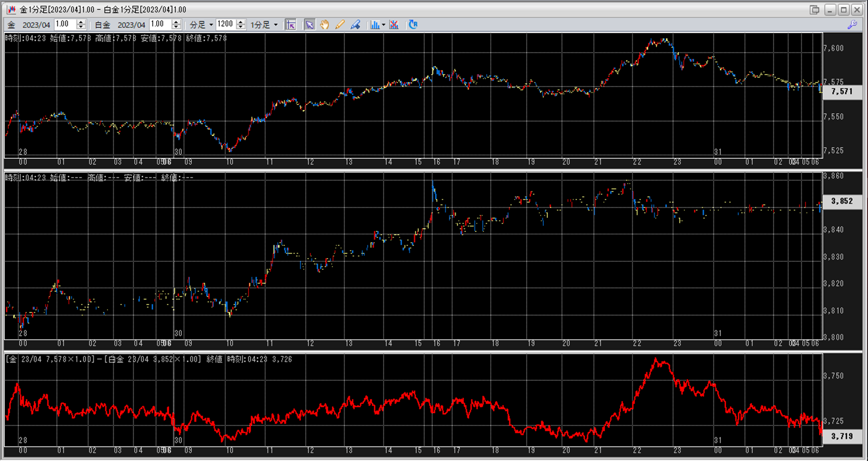Select the pencil drawing tool
Image resolution: width=868 pixels, height=461 pixels.
(x=339, y=25)
